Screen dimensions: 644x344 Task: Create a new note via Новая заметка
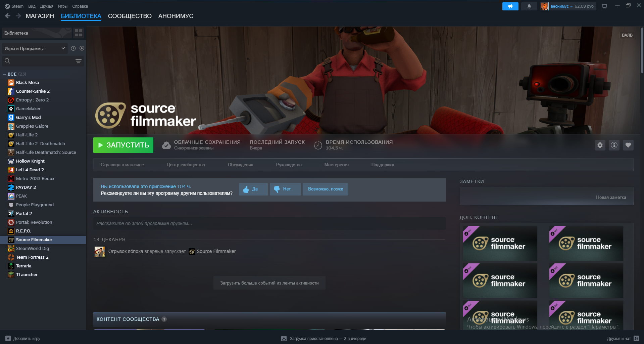611,198
